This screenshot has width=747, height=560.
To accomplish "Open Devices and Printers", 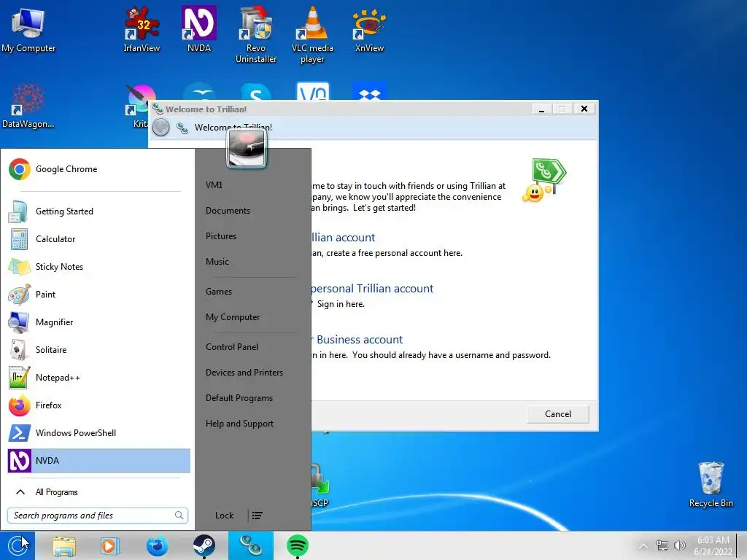I will (x=244, y=373).
